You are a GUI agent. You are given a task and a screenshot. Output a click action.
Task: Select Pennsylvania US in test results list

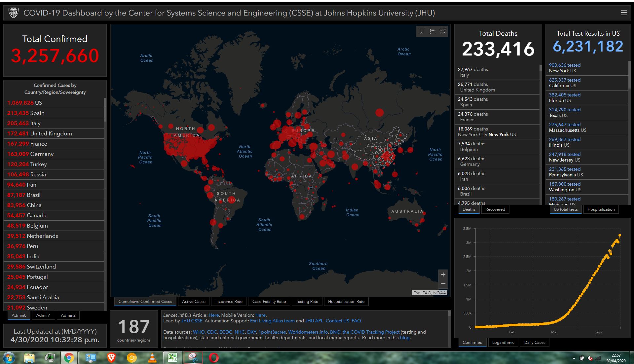click(x=587, y=172)
